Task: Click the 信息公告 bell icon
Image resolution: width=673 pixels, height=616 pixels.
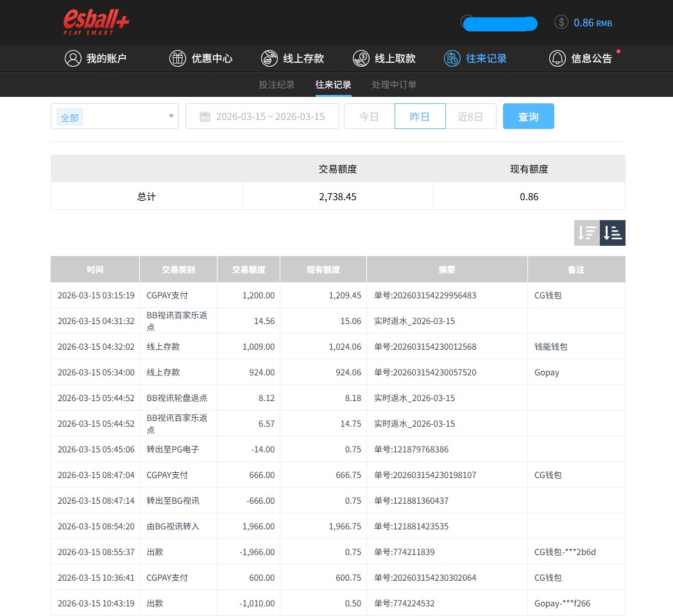Action: (x=558, y=58)
